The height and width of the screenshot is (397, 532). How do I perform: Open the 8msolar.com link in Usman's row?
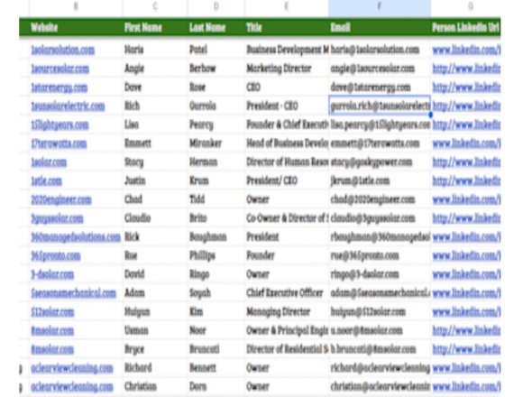pyautogui.click(x=52, y=330)
